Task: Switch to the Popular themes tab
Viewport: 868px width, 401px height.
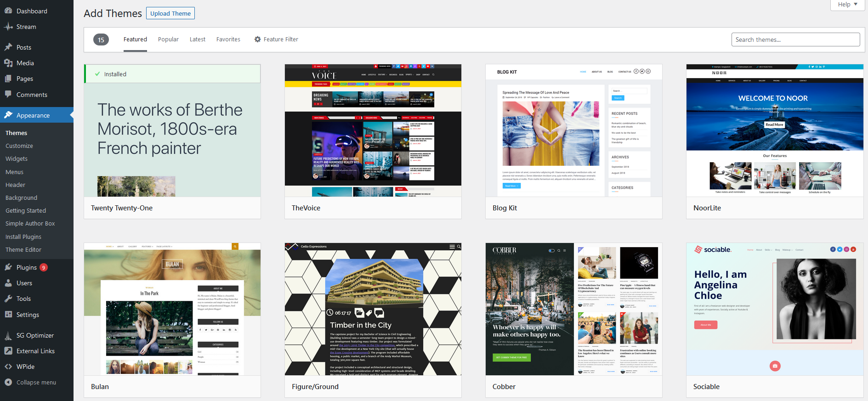Action: (168, 40)
